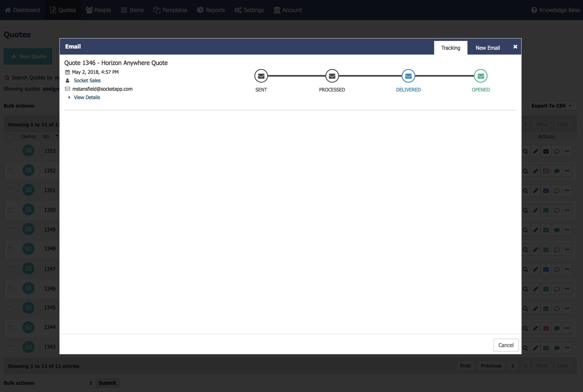Image resolution: width=583 pixels, height=392 pixels.
Task: Open Account in the top navigation
Action: [x=287, y=10]
